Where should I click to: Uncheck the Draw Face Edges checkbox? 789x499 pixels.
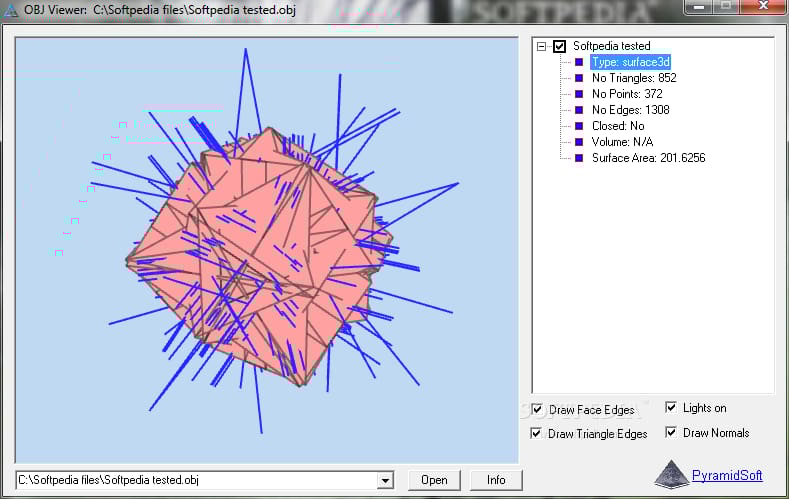pos(538,410)
